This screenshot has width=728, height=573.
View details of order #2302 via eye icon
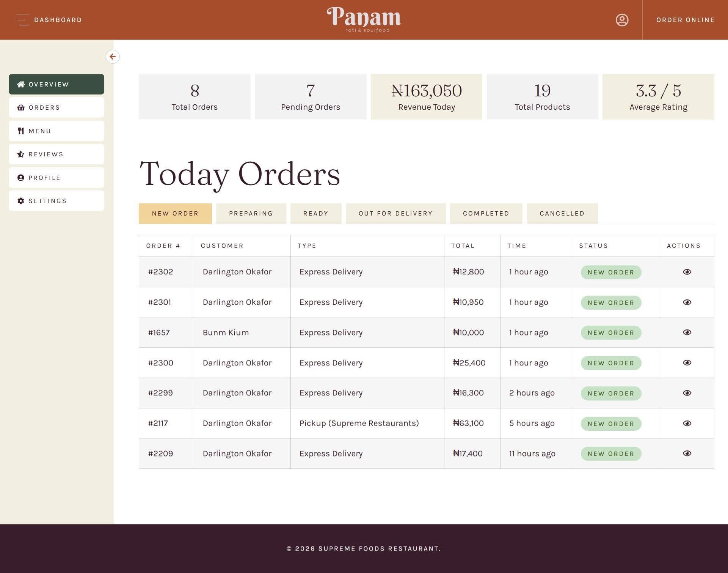687,272
